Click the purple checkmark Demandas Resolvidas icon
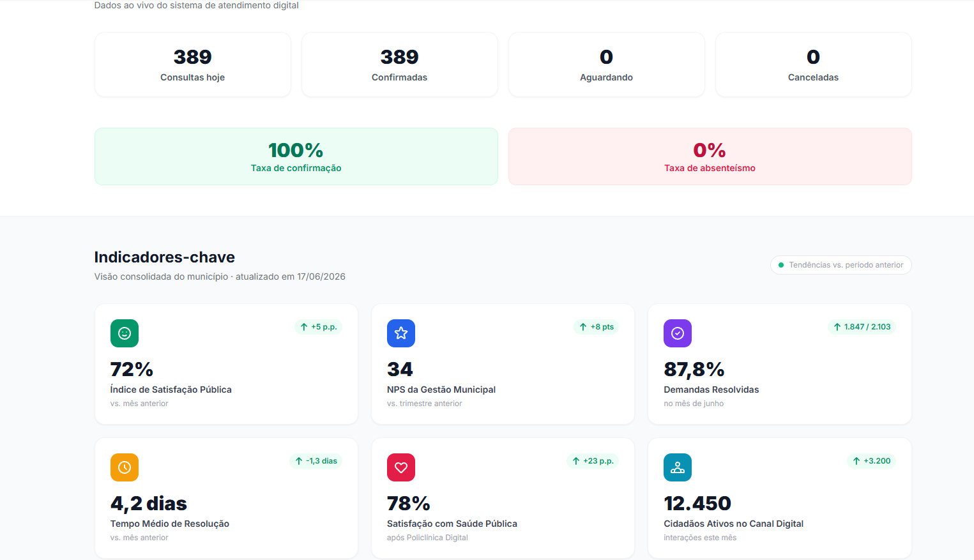This screenshot has height=560, width=974. click(x=678, y=333)
